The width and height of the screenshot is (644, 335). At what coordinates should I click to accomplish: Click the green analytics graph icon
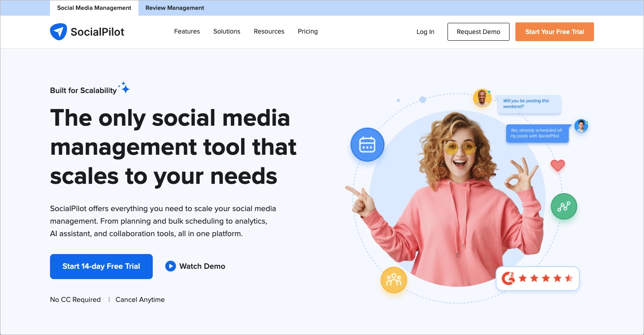[x=564, y=206]
